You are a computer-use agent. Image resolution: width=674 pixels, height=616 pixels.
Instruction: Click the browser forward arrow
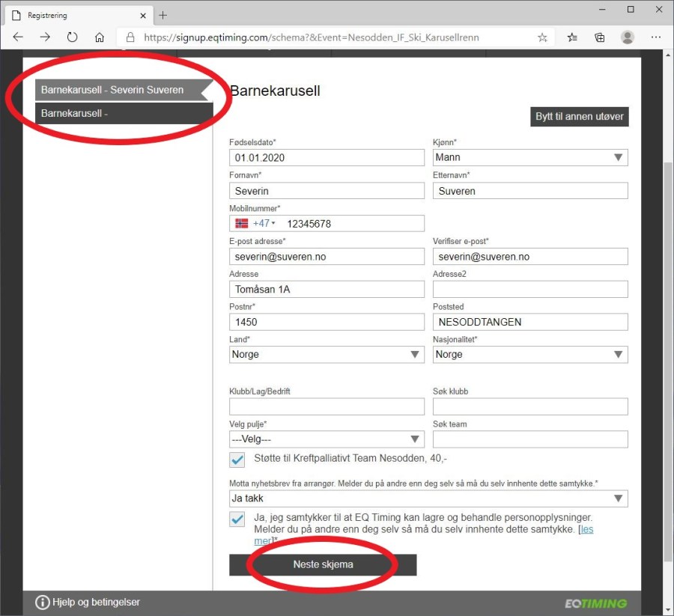pyautogui.click(x=45, y=37)
